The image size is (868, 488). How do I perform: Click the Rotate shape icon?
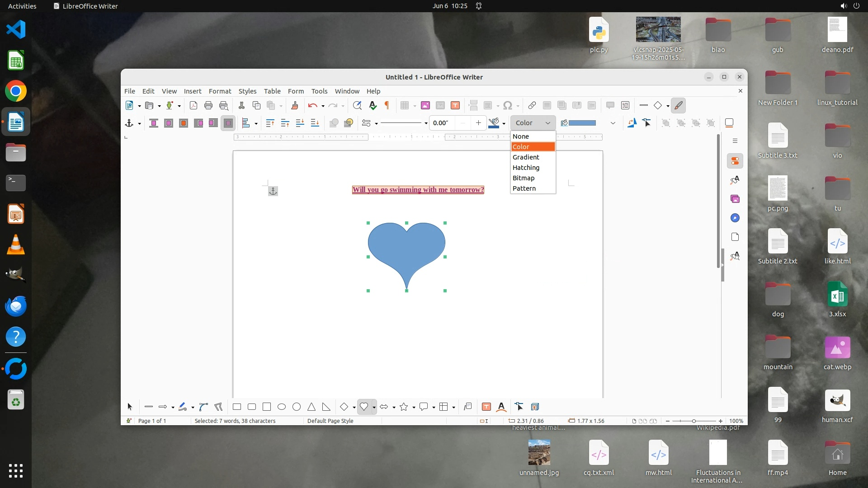[x=632, y=123]
